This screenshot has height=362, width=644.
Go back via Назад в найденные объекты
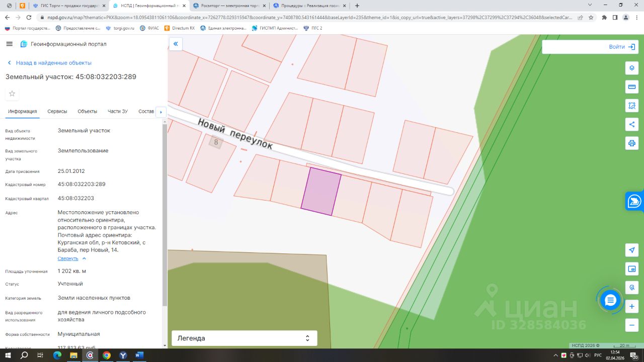pyautogui.click(x=49, y=63)
